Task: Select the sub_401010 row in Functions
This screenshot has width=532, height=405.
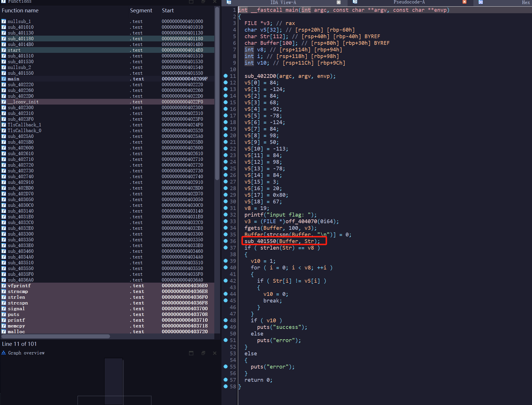Action: [x=107, y=27]
